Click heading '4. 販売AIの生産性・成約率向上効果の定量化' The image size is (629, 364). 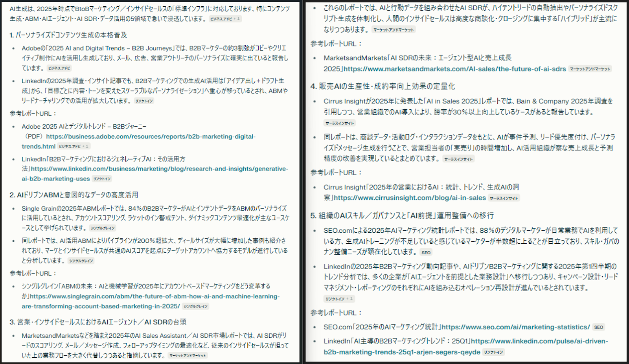pos(383,86)
